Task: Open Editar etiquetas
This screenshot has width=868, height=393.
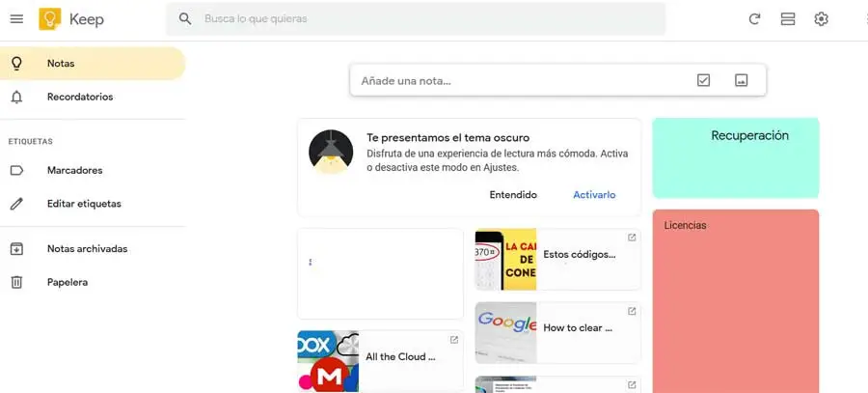Action: pyautogui.click(x=93, y=204)
